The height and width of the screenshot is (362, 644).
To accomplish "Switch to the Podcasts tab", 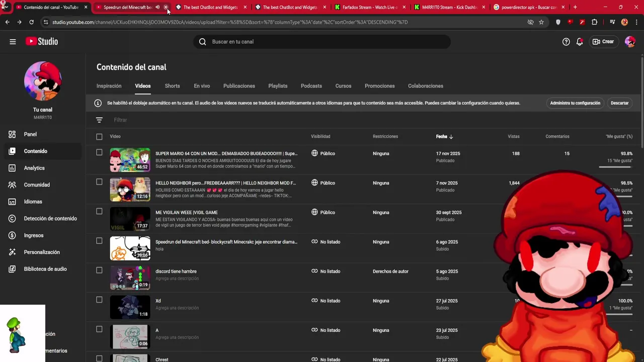I will [x=311, y=86].
